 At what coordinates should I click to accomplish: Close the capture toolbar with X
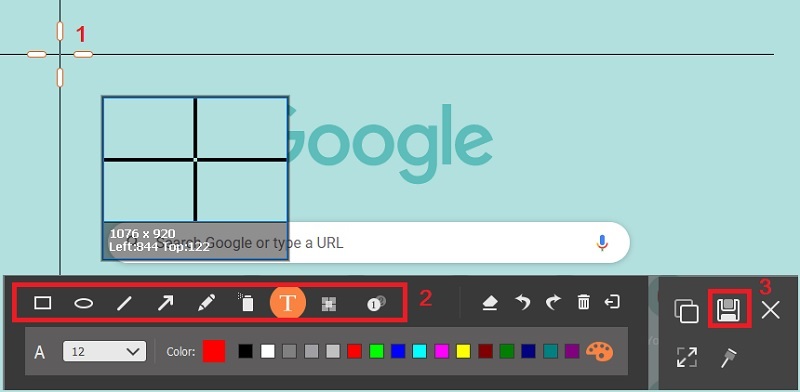tap(770, 310)
